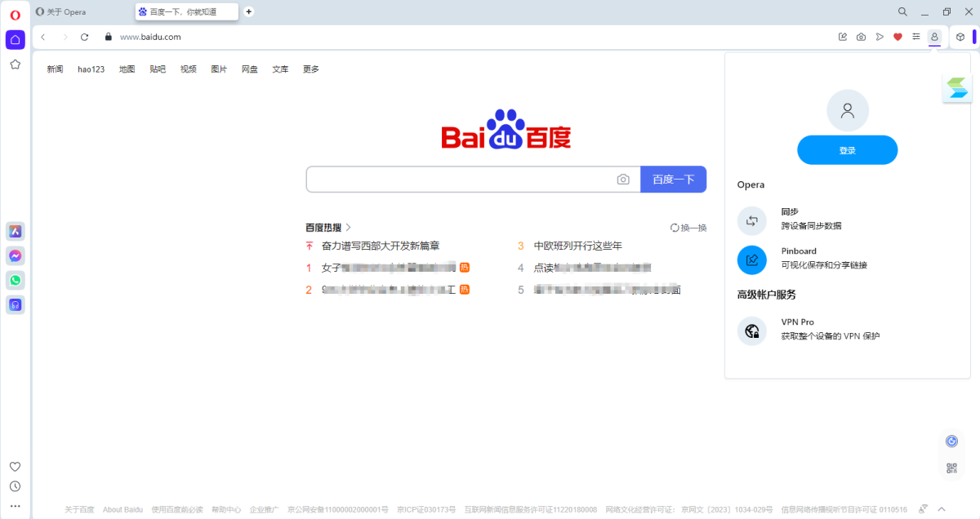The image size is (980, 519).
Task: Refresh trending topics via 换一换
Action: pyautogui.click(x=688, y=228)
